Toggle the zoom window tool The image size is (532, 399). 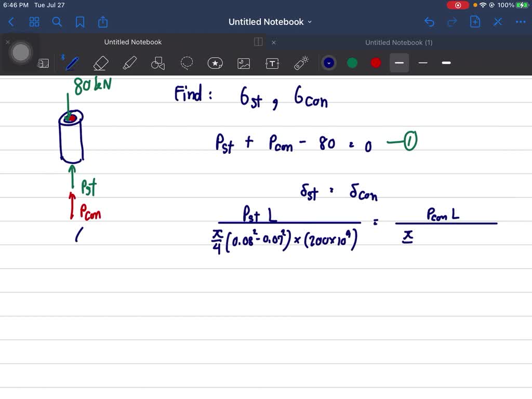(44, 63)
